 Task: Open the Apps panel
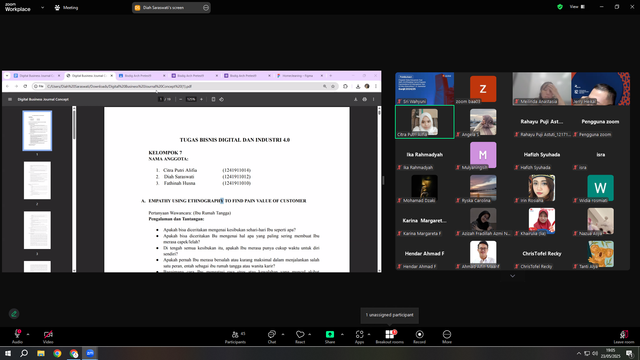click(359, 337)
